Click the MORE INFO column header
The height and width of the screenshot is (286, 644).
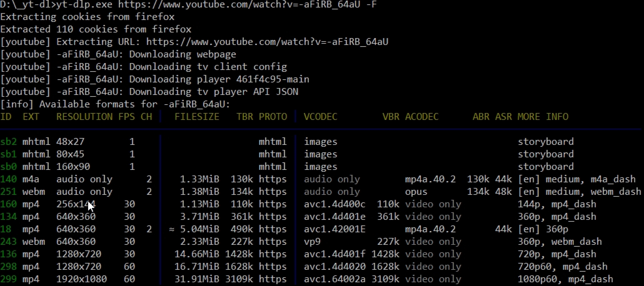(543, 117)
